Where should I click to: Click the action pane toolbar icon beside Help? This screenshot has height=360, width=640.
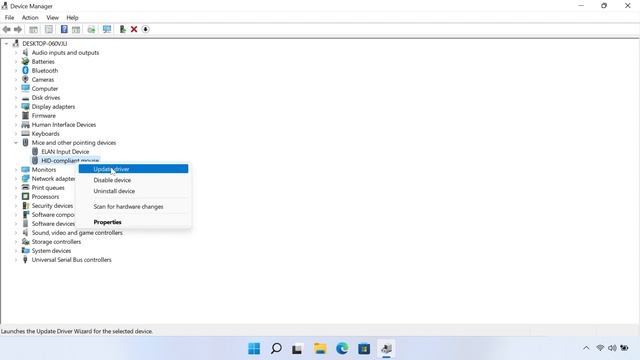[x=76, y=29]
